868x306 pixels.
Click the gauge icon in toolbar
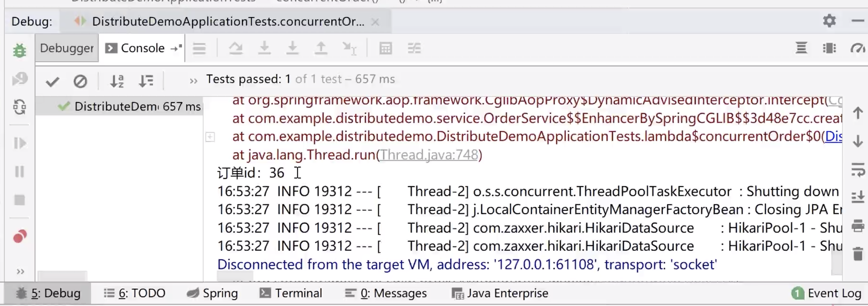point(857,48)
